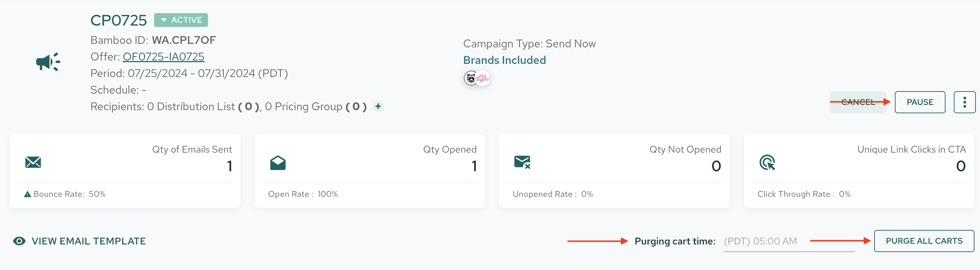Expand the ACTIVE status dropdown
This screenshot has width=980, height=270.
point(181,20)
